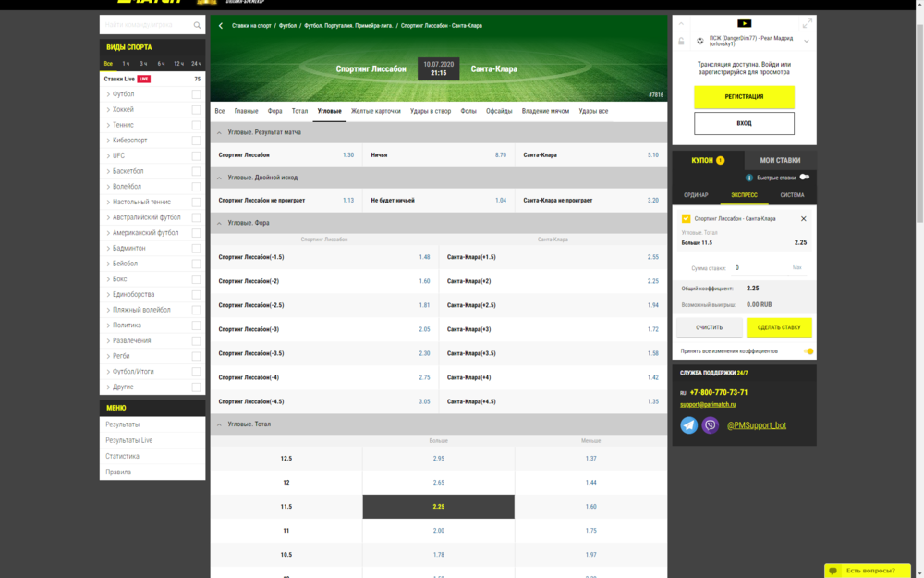Open the support@parimatch.ru email link

click(708, 405)
